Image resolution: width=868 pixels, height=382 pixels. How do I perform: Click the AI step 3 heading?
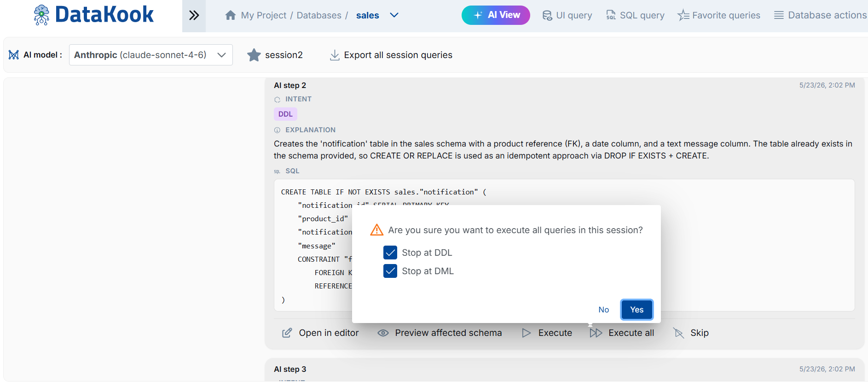click(290, 369)
